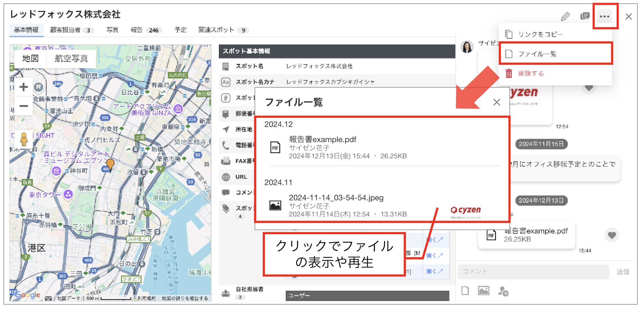This screenshot has width=644, height=313.
Task: Click the コメント speech bubble icon
Action: click(225, 192)
